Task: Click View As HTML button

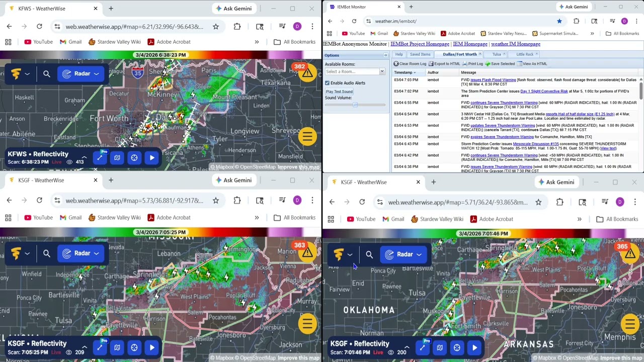Action: pos(532,64)
